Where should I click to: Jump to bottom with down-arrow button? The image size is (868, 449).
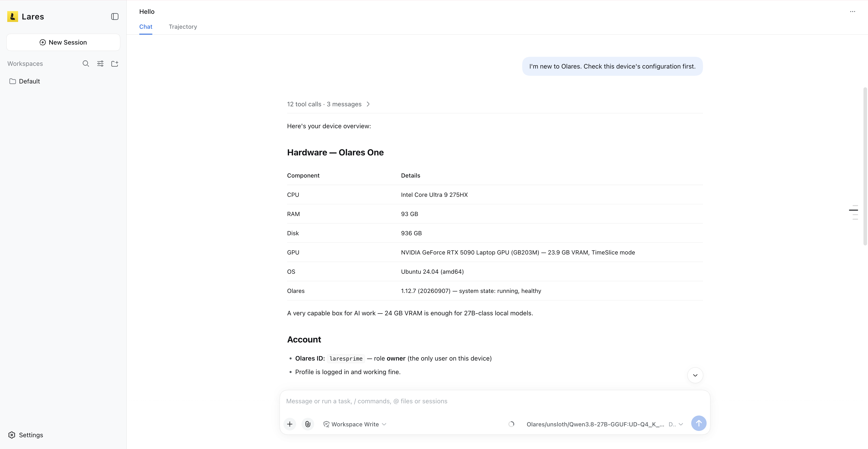(x=695, y=375)
